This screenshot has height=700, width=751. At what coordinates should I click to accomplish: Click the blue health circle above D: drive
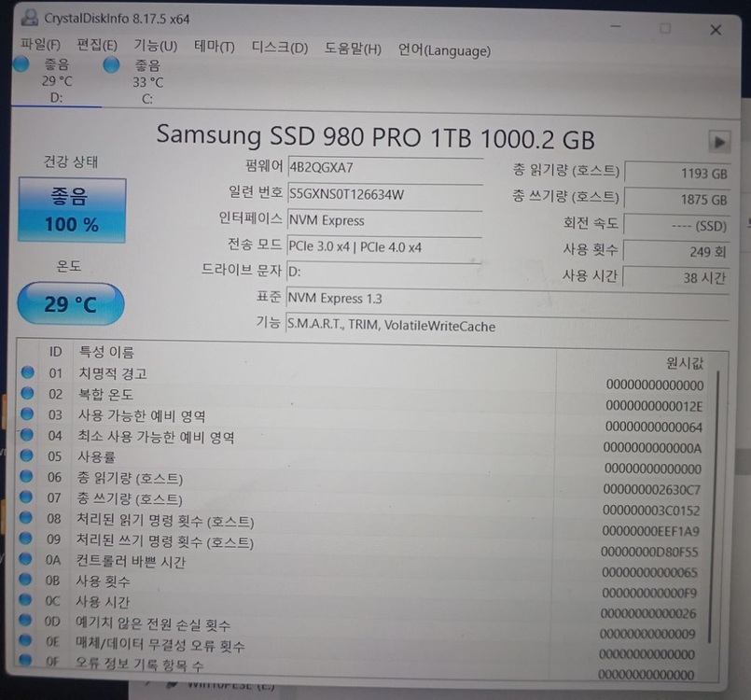coord(21,65)
